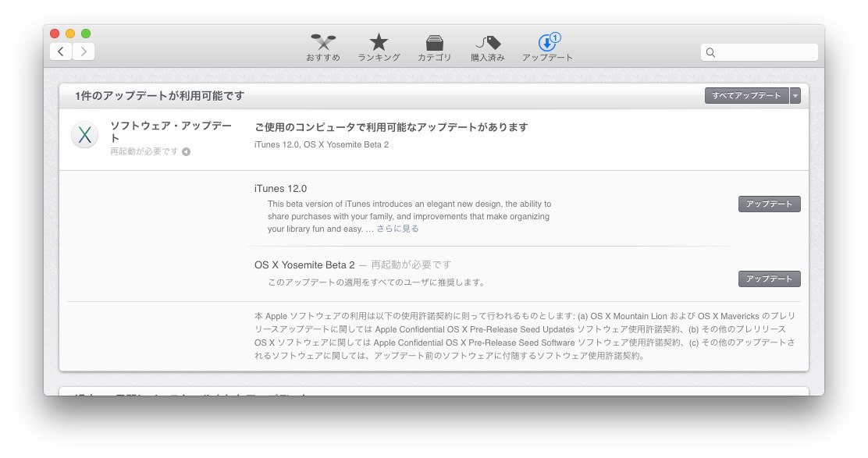Open the ランキング star tab
The image size is (868, 458).
point(379,48)
